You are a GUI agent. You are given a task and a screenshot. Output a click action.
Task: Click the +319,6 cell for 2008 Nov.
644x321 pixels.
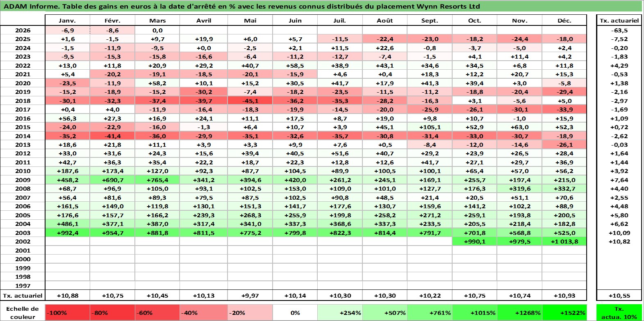pos(519,189)
